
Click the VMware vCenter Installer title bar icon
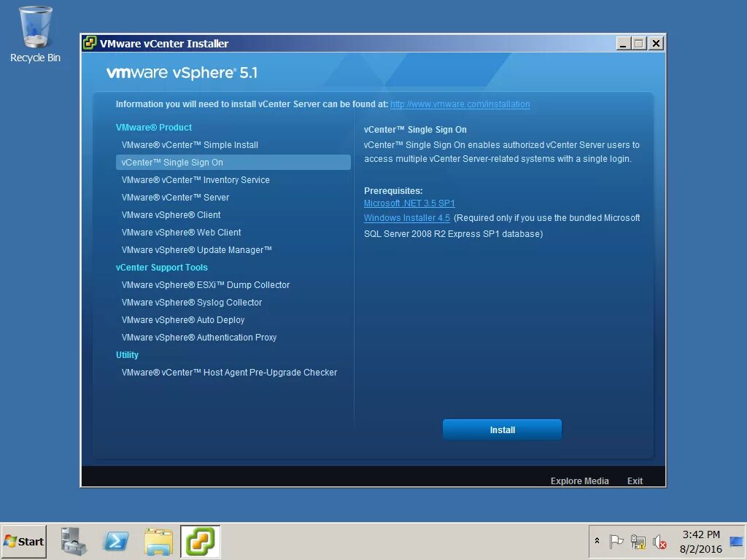(90, 43)
